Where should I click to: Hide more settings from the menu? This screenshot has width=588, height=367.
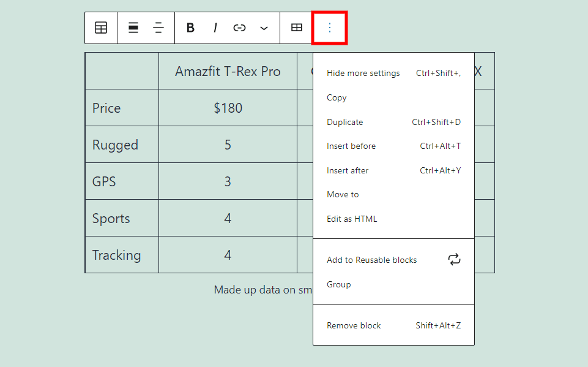click(x=363, y=72)
